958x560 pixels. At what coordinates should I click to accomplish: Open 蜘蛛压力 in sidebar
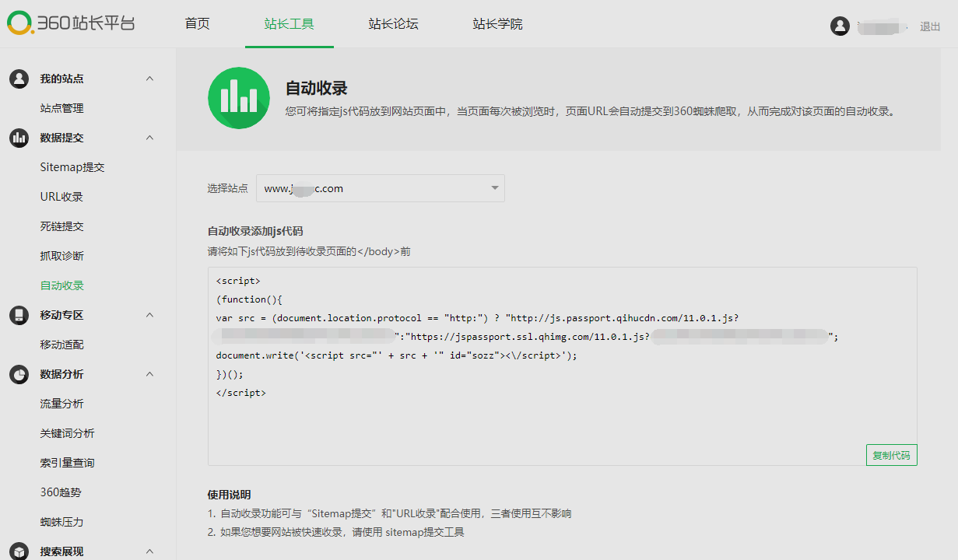(62, 522)
